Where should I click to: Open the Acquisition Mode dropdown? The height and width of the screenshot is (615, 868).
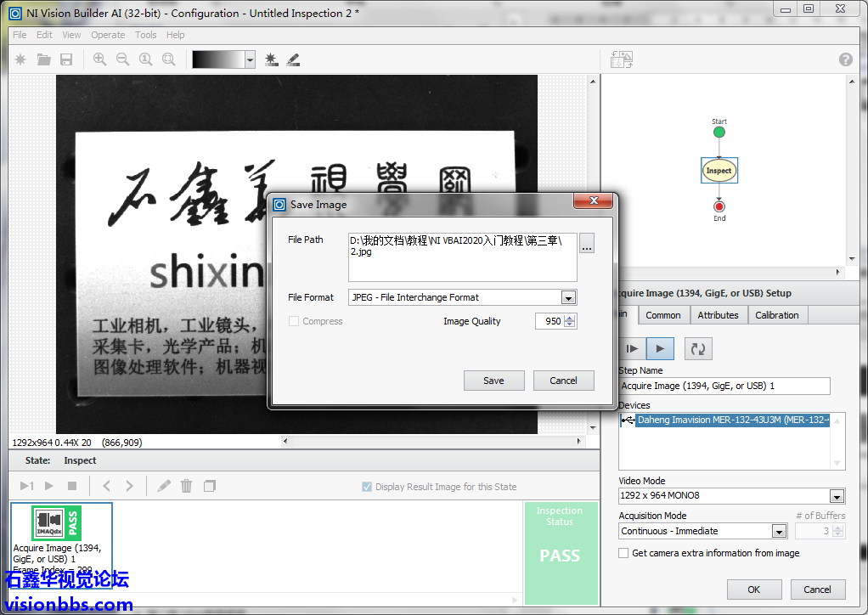779,531
